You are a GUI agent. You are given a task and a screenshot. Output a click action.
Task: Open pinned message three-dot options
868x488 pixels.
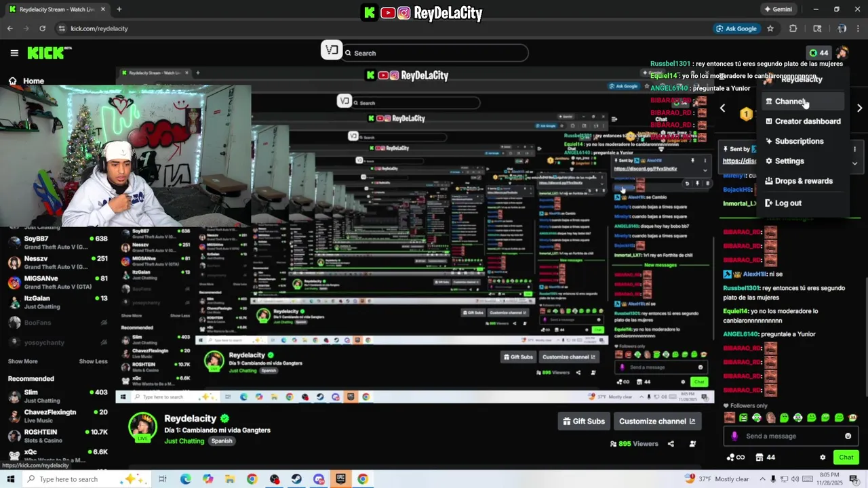pyautogui.click(x=854, y=149)
